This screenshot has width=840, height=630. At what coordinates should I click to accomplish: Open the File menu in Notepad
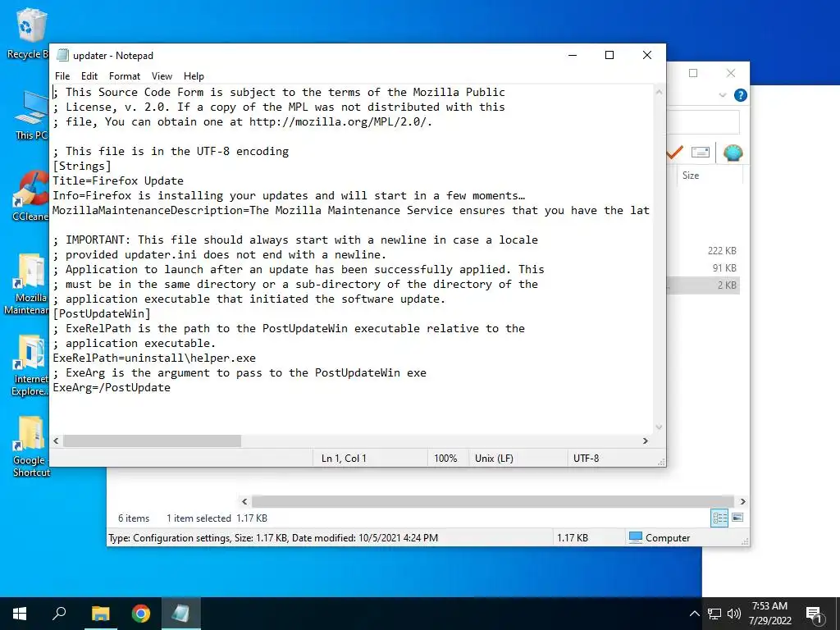point(62,76)
